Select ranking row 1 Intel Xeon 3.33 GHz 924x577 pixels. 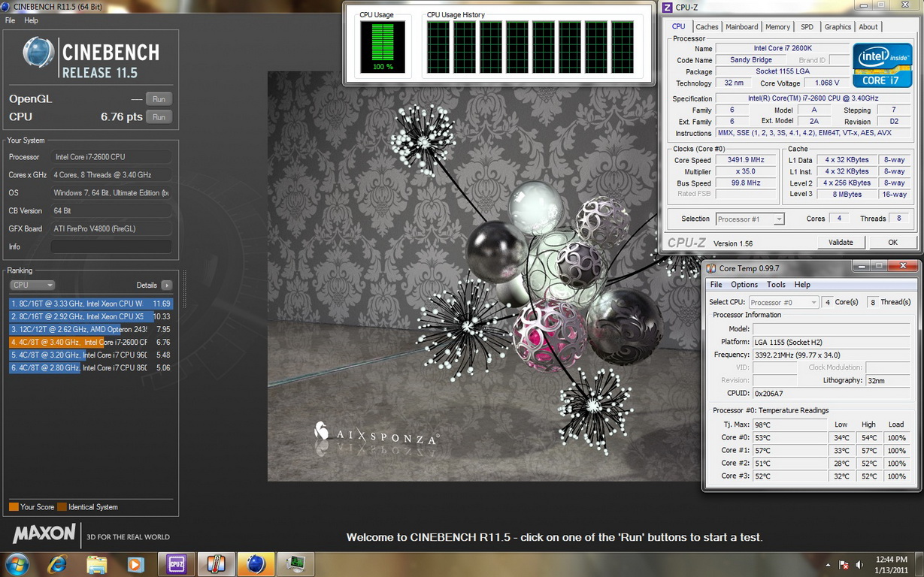pyautogui.click(x=91, y=304)
